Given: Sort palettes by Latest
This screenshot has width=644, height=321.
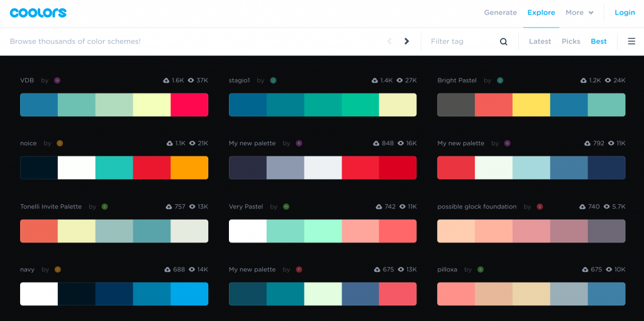Looking at the screenshot, I should pyautogui.click(x=540, y=41).
